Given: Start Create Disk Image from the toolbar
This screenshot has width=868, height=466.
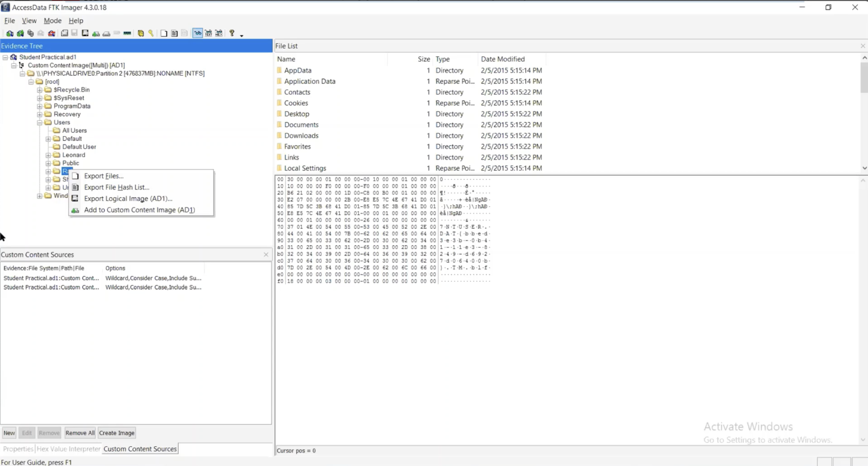Looking at the screenshot, I should click(64, 33).
